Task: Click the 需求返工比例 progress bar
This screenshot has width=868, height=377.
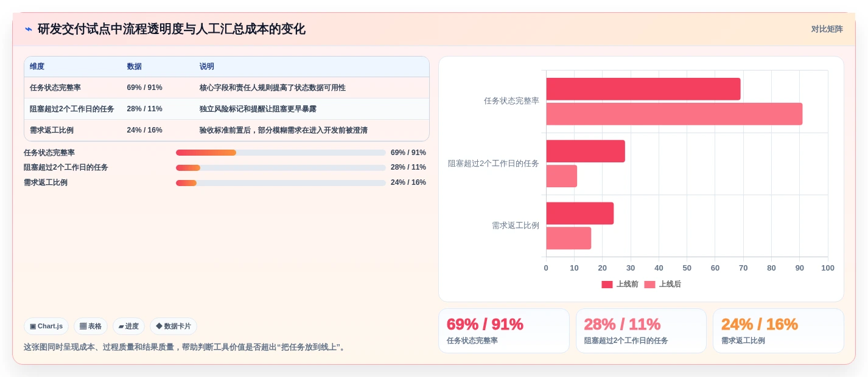Action: click(x=281, y=182)
